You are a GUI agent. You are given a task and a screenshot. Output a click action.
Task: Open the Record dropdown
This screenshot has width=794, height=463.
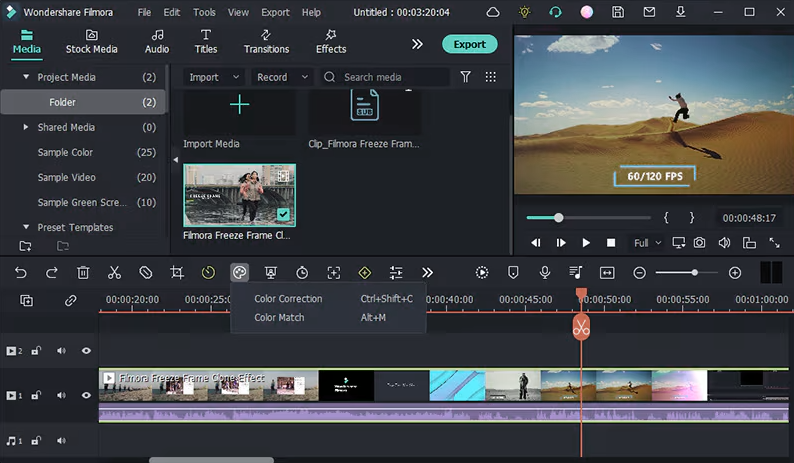pos(282,77)
